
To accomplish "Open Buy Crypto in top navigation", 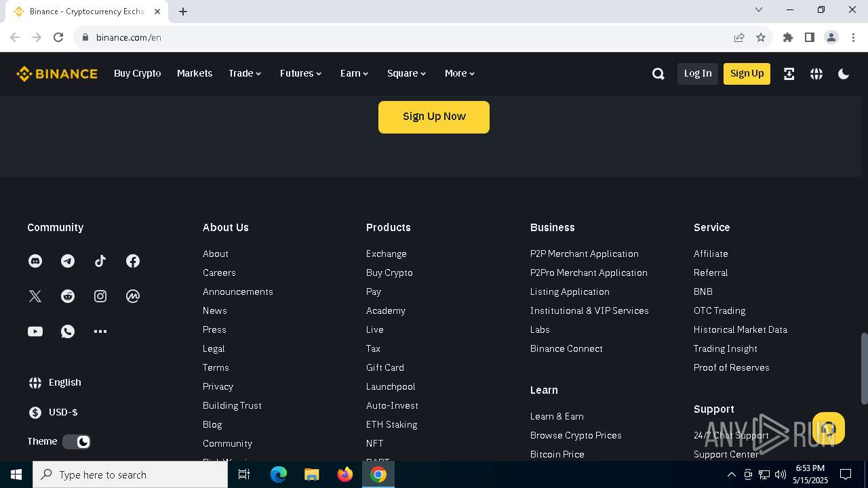I will [138, 73].
